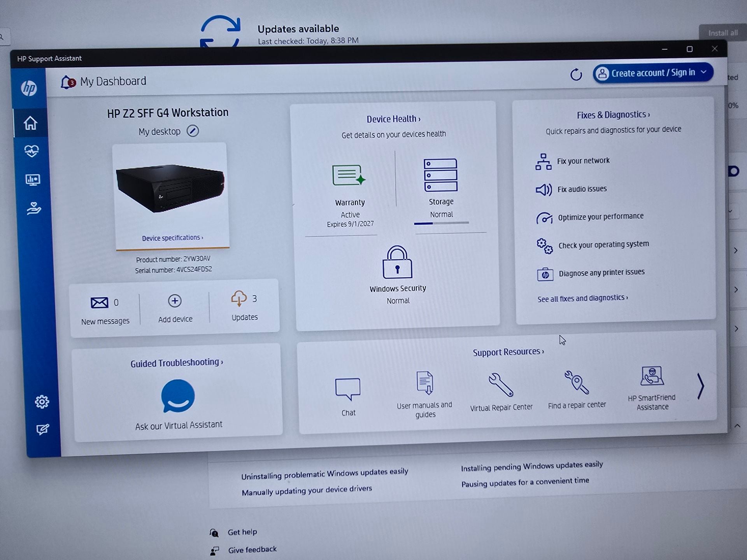The image size is (747, 560).
Task: Launch the Virtual Assistant chat face icon
Action: coord(178,396)
